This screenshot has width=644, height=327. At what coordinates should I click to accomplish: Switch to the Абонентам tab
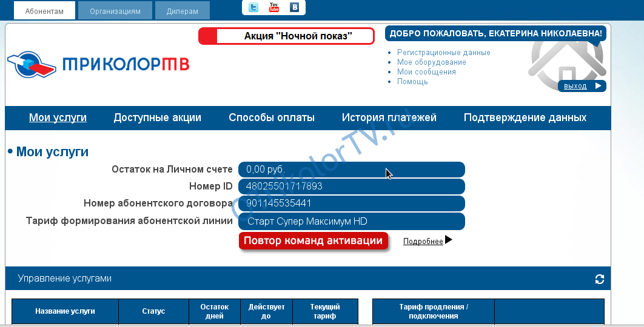pyautogui.click(x=44, y=11)
